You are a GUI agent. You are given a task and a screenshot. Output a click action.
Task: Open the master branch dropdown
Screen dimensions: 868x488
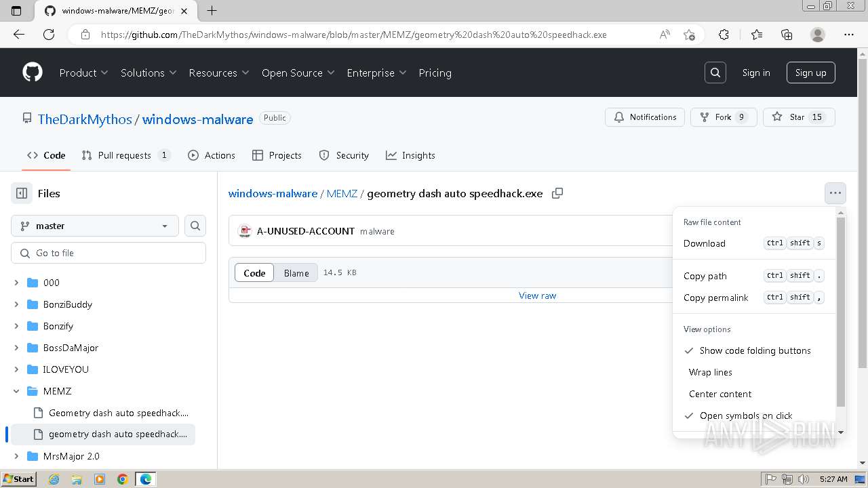click(x=95, y=226)
